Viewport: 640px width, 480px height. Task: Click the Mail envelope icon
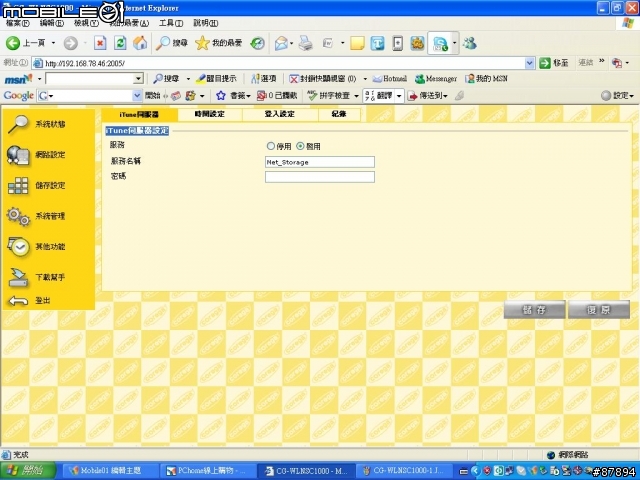(x=281, y=43)
